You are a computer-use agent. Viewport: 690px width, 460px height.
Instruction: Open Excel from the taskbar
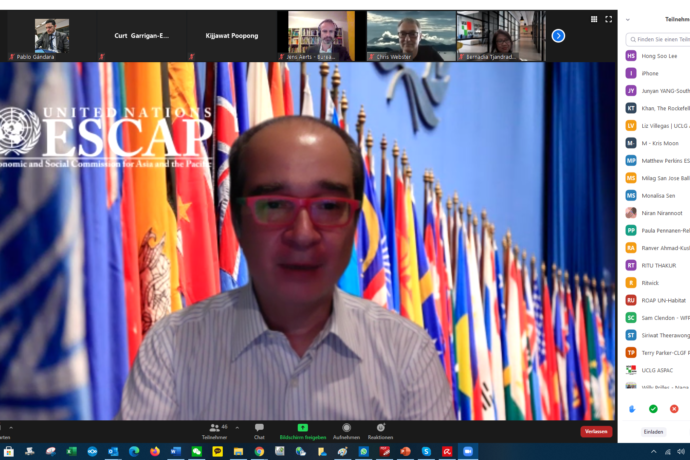click(71, 451)
